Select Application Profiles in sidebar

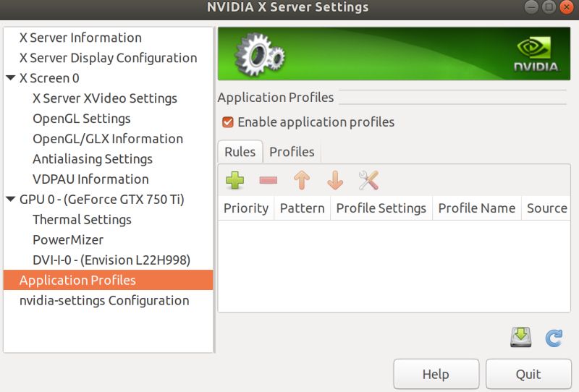[x=108, y=280]
